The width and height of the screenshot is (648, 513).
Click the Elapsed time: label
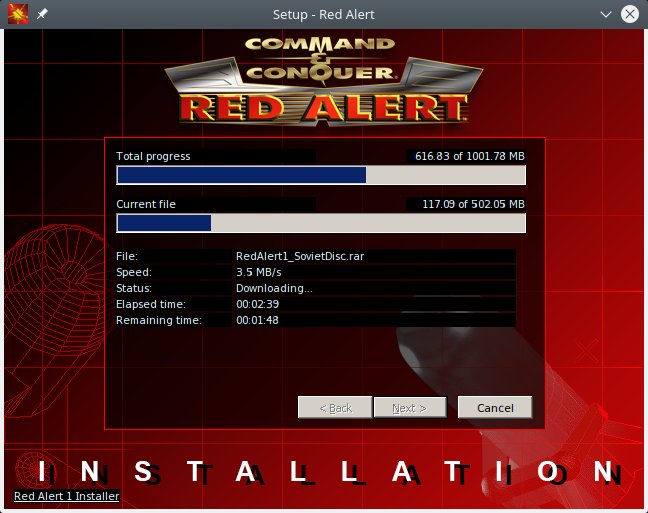151,304
